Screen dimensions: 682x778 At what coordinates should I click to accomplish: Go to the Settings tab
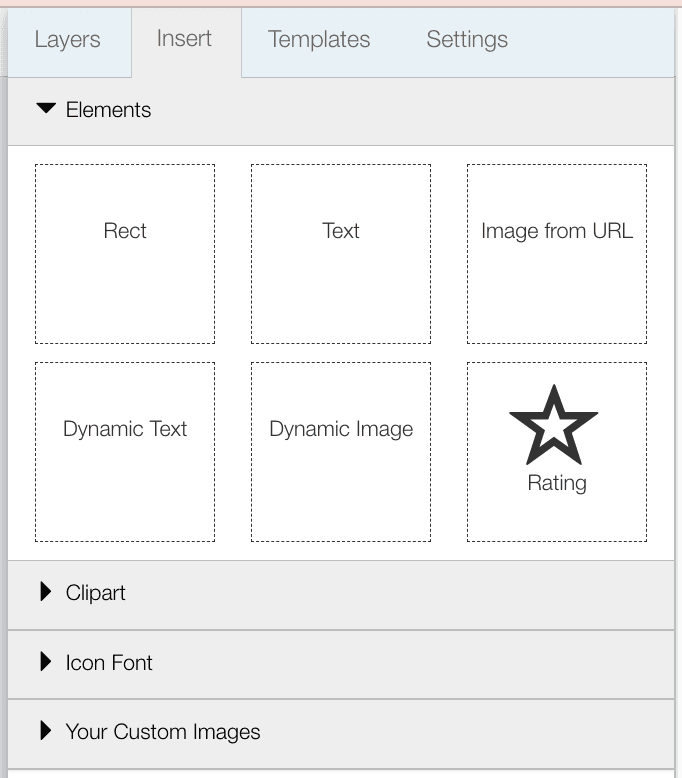467,40
